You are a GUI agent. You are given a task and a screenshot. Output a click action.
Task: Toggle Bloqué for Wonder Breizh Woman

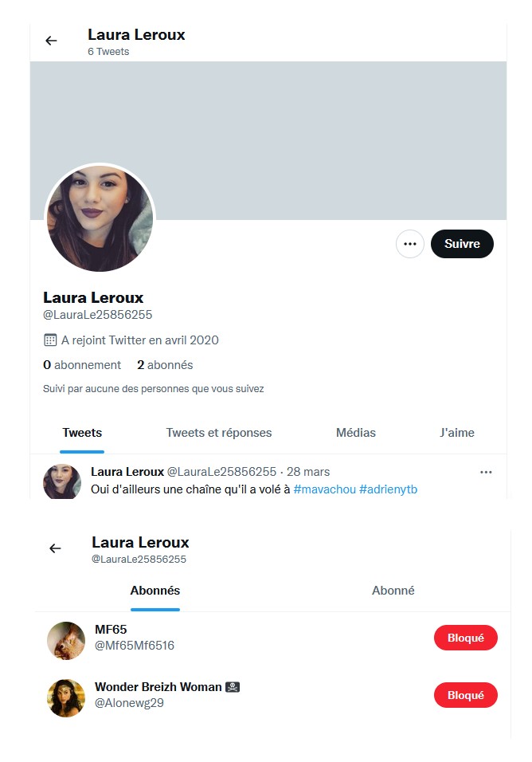[x=465, y=695]
